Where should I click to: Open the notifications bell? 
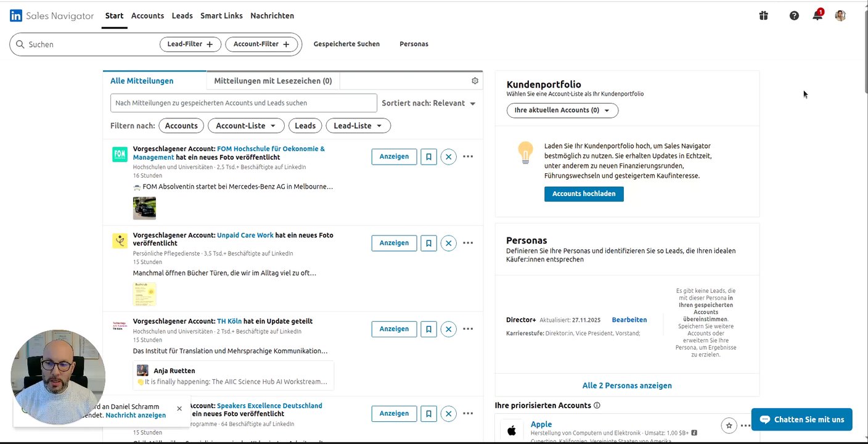817,16
